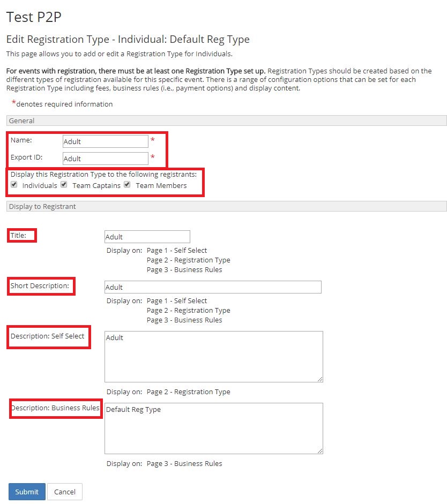
Task: Click the Title label
Action: point(18,235)
